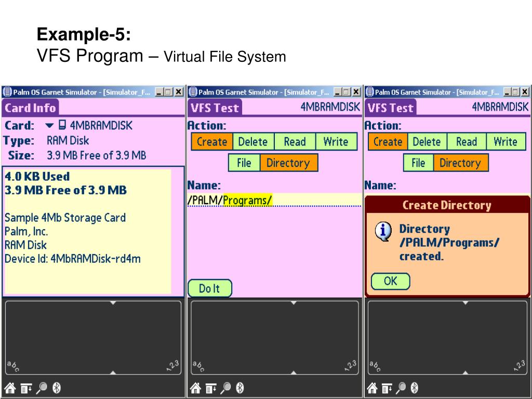Expand top arrow of right Graffiti area
Image resolution: width=532 pixels, height=399 pixels.
point(465,303)
